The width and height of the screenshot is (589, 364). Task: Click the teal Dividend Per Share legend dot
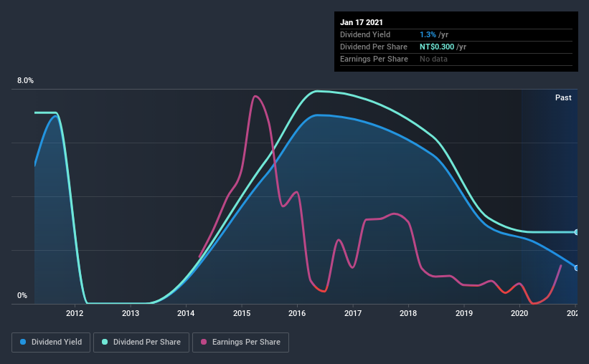coord(105,342)
